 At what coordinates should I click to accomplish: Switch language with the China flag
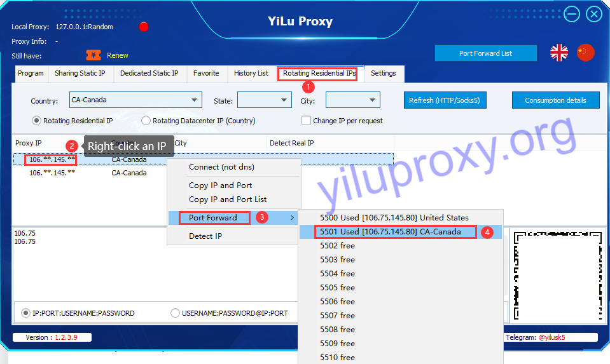pos(585,53)
